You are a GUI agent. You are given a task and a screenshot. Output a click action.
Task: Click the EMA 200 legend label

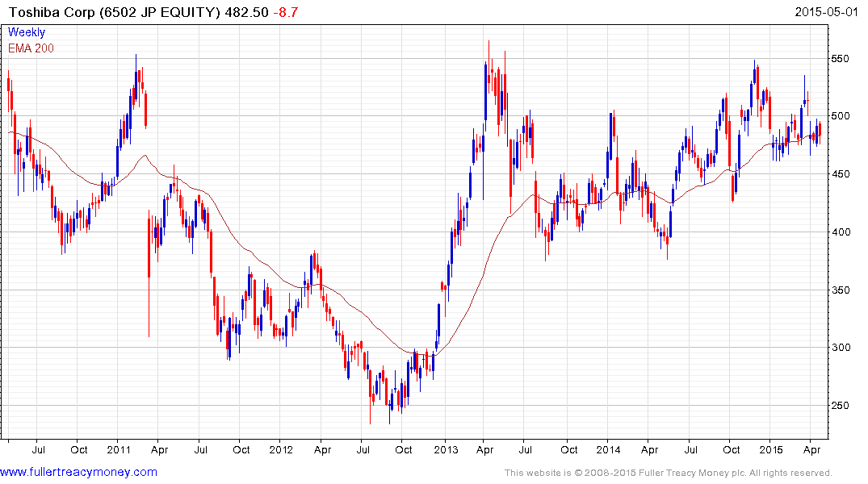pyautogui.click(x=31, y=48)
